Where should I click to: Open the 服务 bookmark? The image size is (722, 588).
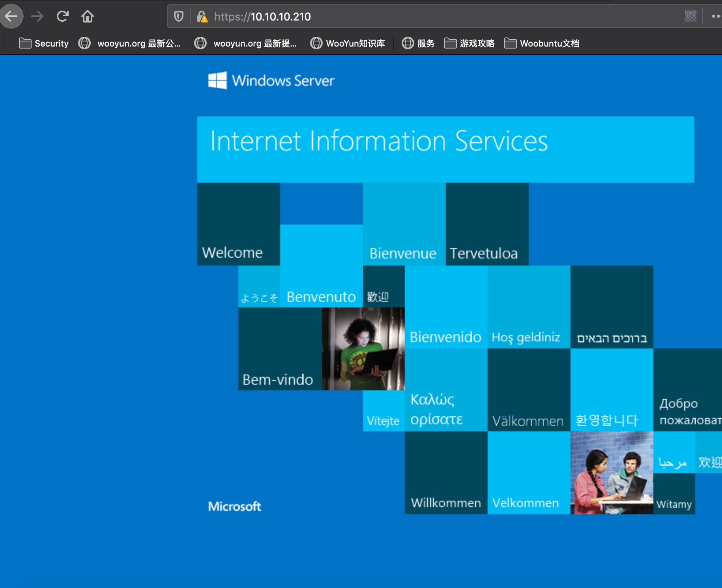tap(418, 43)
